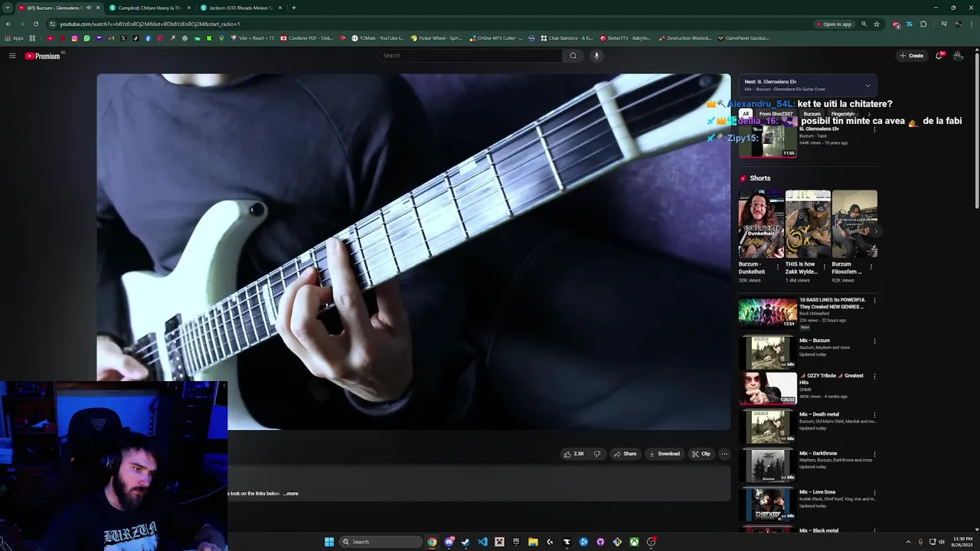Bookmark this page with star icon

point(877,24)
